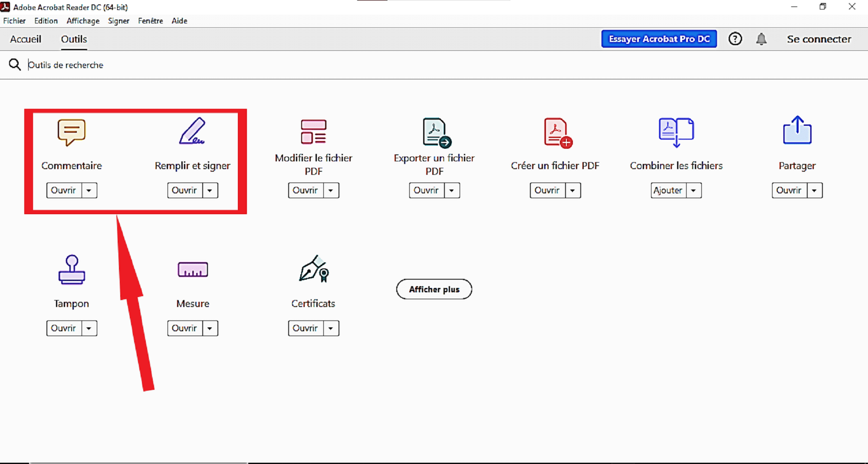The height and width of the screenshot is (464, 868).
Task: Minimize the Acrobat Reader window
Action: [794, 7]
